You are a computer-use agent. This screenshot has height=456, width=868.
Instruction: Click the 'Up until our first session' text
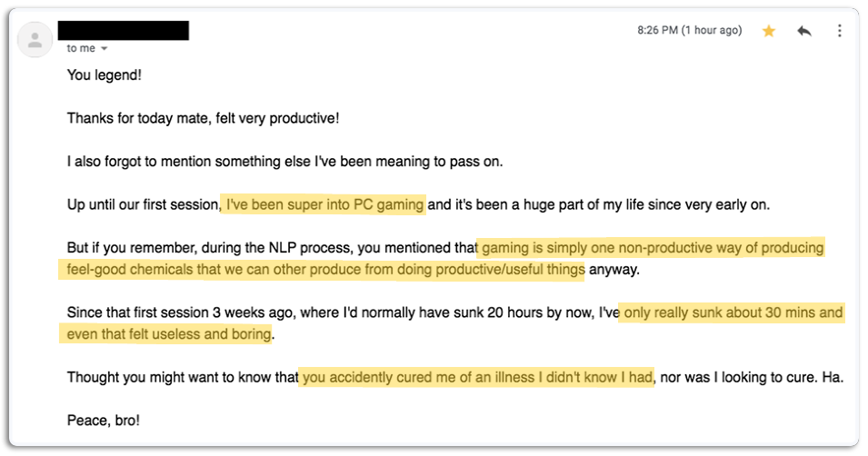(143, 204)
